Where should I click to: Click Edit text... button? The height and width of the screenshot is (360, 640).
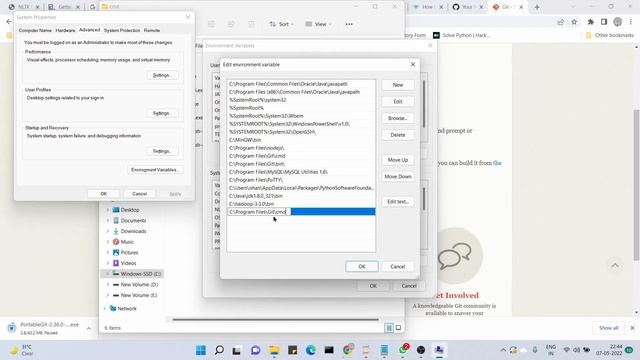click(398, 202)
